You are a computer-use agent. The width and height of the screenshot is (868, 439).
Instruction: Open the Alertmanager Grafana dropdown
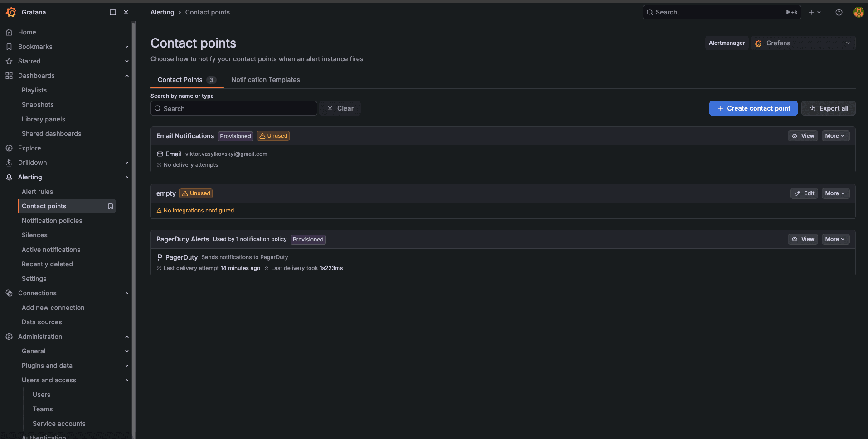[803, 43]
